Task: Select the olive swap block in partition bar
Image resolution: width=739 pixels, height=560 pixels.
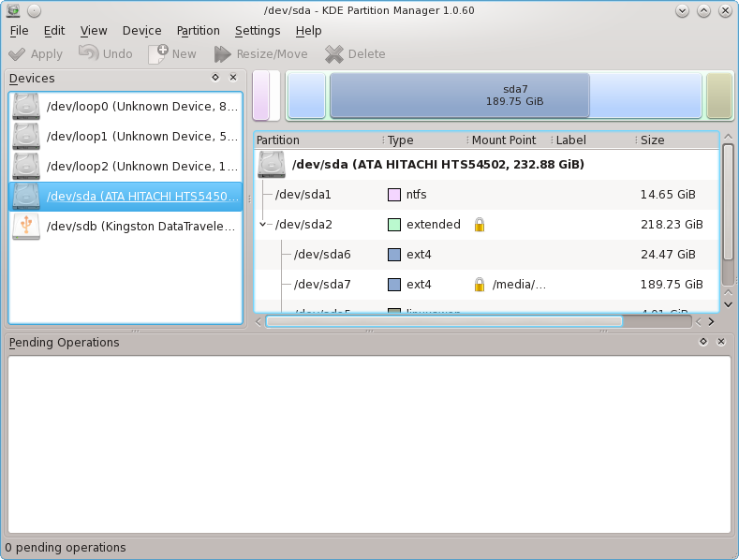Action: (x=719, y=95)
